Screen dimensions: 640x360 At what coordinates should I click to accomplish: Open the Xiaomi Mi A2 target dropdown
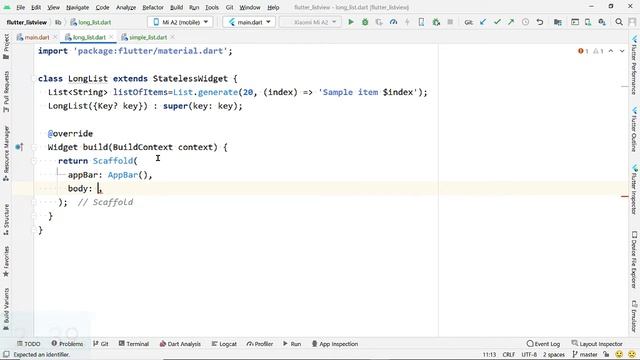(311, 22)
